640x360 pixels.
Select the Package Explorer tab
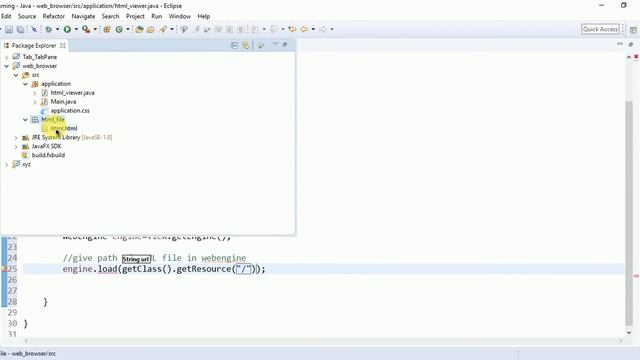[x=33, y=45]
